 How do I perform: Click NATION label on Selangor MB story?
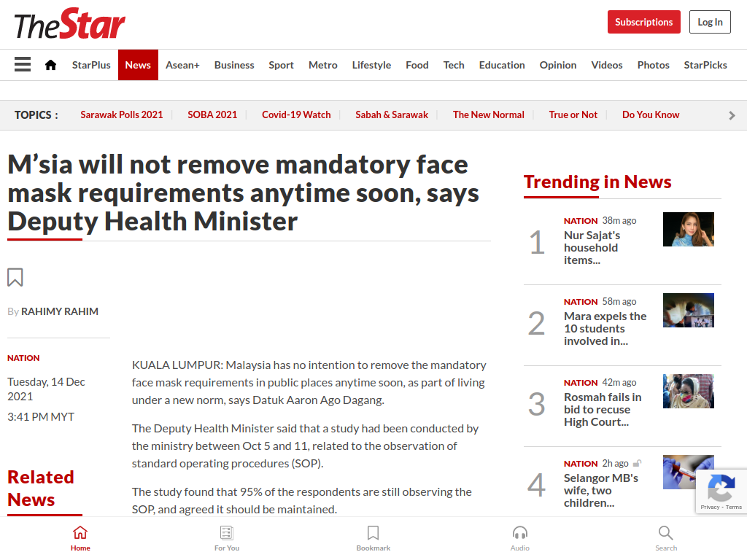(x=580, y=464)
